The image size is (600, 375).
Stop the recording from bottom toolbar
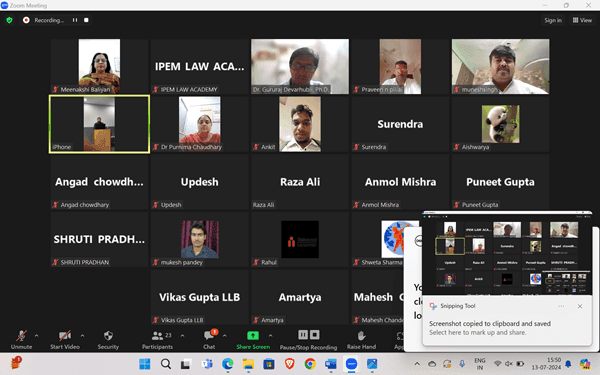(x=315, y=335)
